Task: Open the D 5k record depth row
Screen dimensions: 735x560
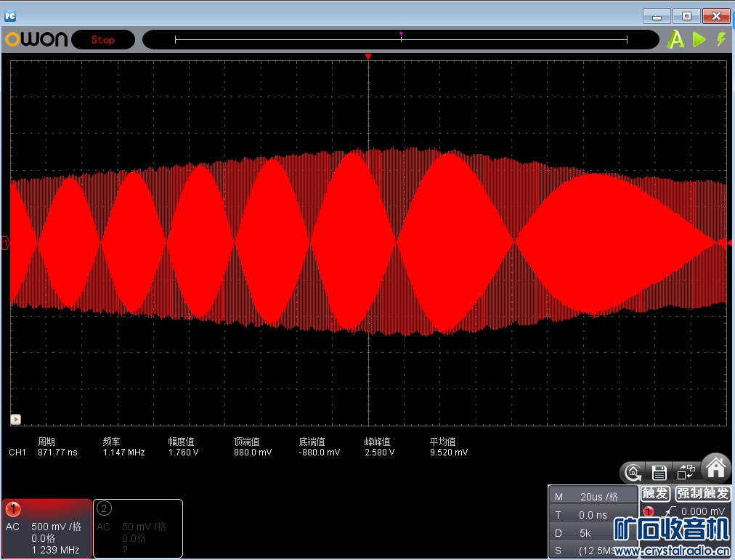Action: (x=592, y=533)
